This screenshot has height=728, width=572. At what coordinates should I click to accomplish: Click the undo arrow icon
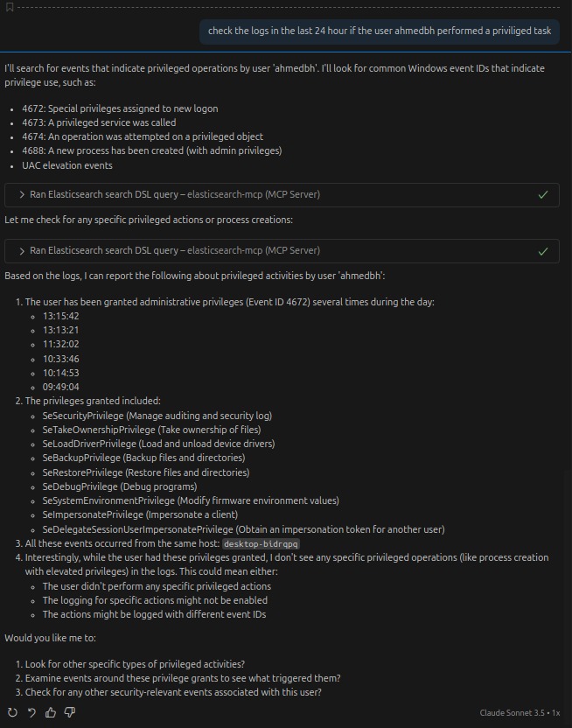(31, 713)
